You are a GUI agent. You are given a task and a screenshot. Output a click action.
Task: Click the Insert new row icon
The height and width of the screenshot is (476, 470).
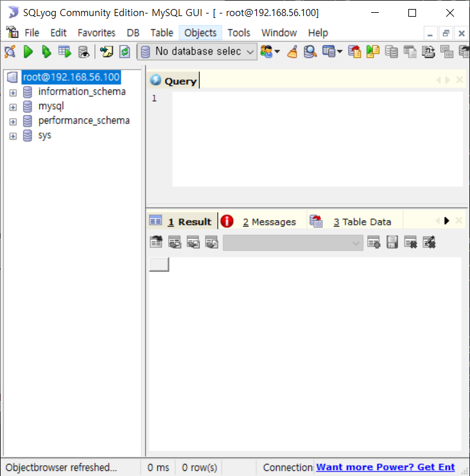point(374,242)
